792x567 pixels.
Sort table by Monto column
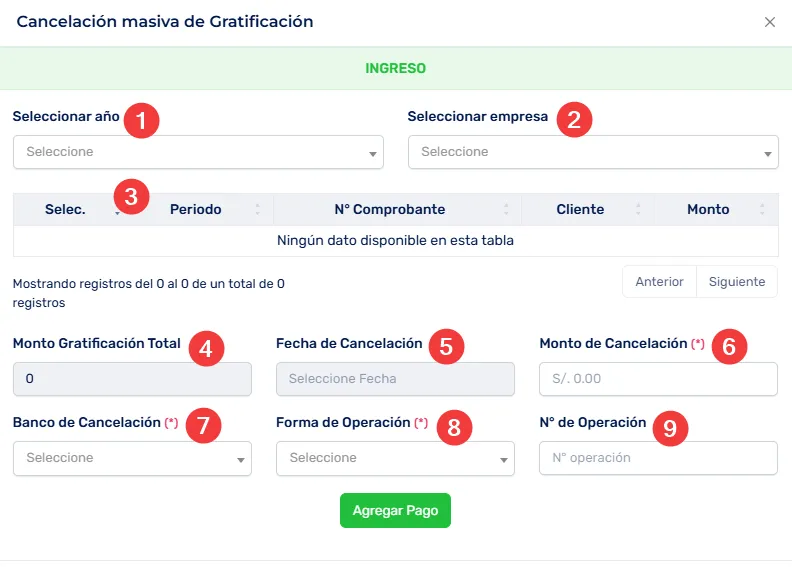[x=708, y=209]
